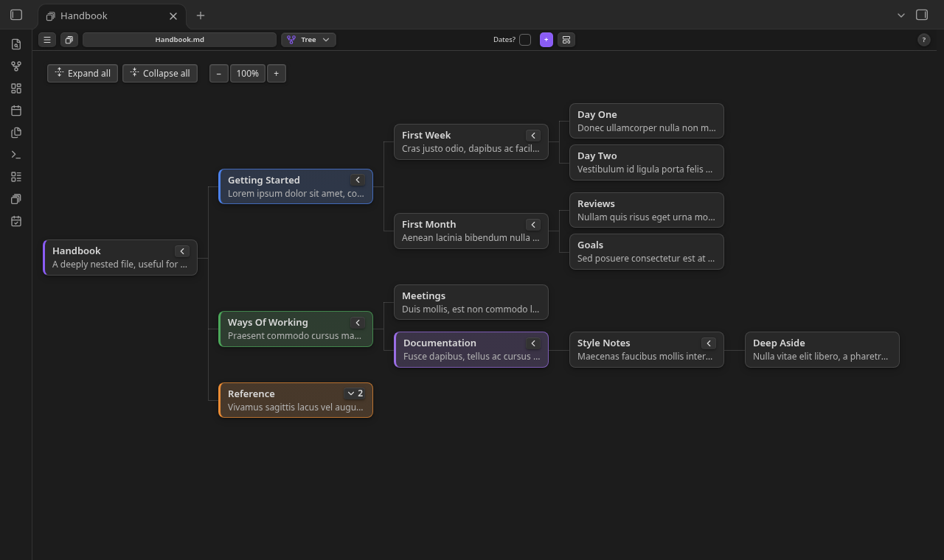The height and width of the screenshot is (560, 944).
Task: Click the Collapse all button
Action: coord(160,73)
